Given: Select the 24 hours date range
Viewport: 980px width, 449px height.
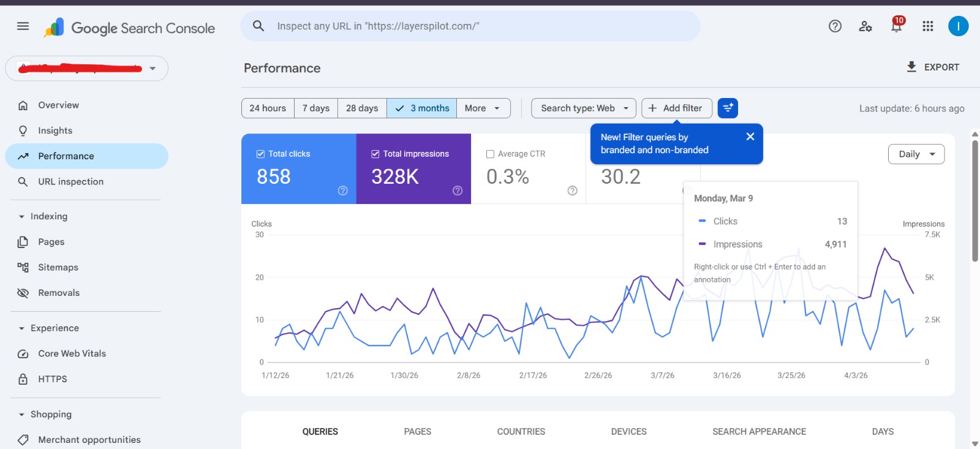Looking at the screenshot, I should click(268, 108).
